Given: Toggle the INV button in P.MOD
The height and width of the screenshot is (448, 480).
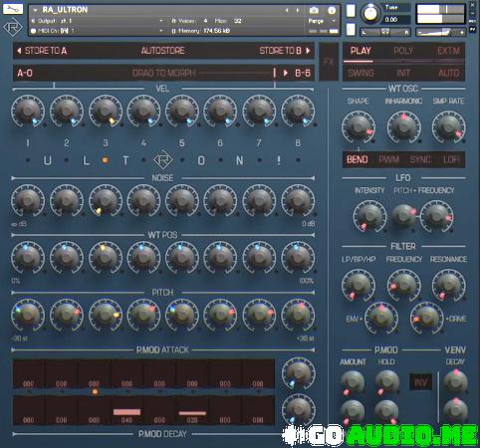Looking at the screenshot, I should point(420,382).
